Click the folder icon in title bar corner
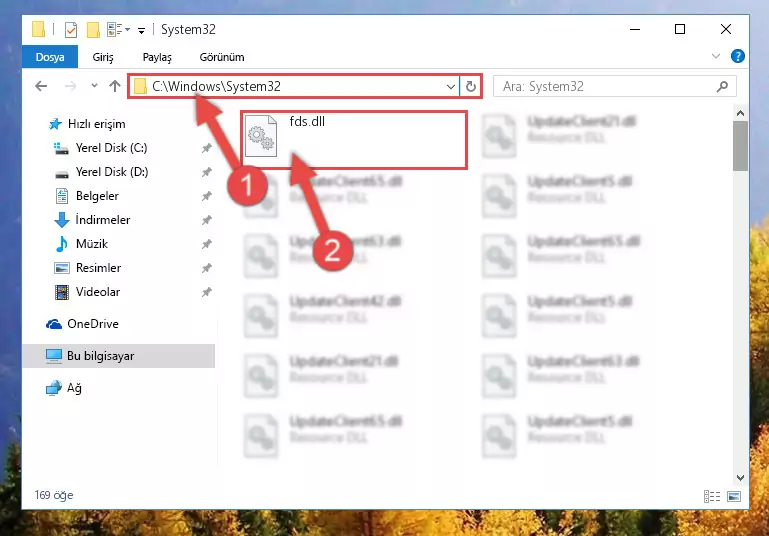Screen dimensions: 769x536 pyautogui.click(x=38, y=29)
